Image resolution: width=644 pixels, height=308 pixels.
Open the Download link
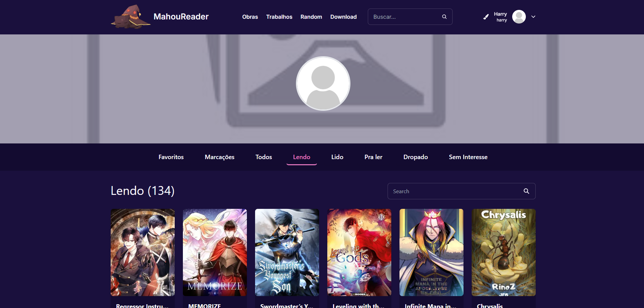tap(343, 17)
